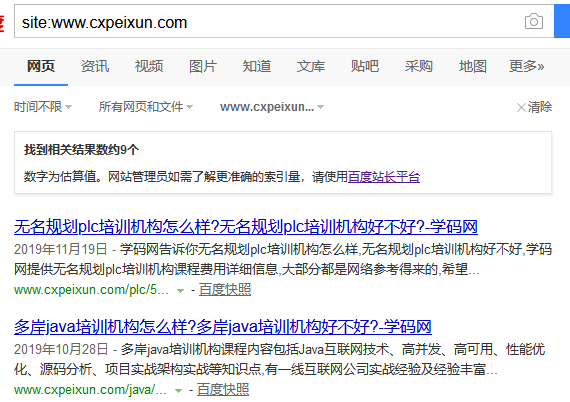Open the www.cxpeixun.com/java/... URL
The height and width of the screenshot is (402, 570).
click(91, 390)
